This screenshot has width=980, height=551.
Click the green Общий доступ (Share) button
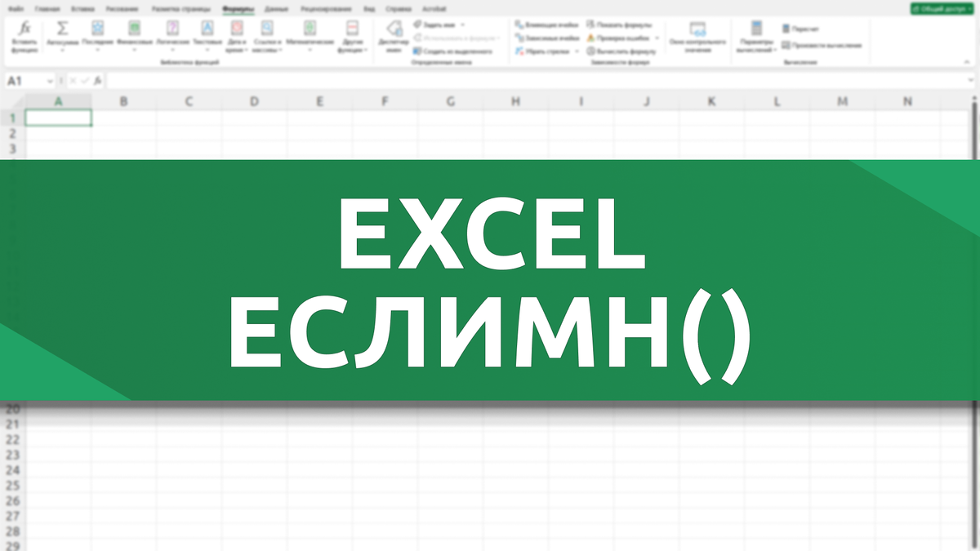(942, 8)
